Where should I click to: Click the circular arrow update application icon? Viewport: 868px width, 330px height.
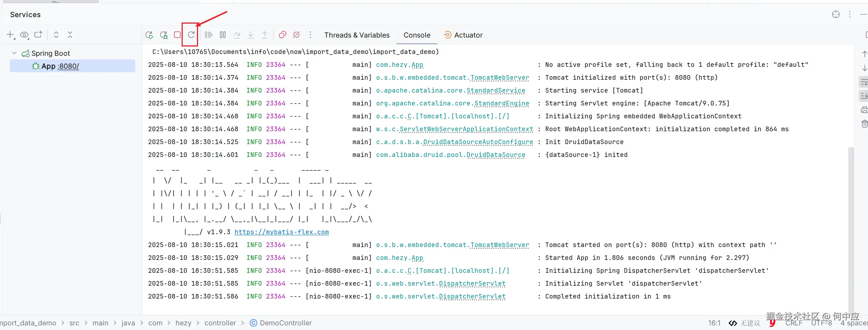191,35
